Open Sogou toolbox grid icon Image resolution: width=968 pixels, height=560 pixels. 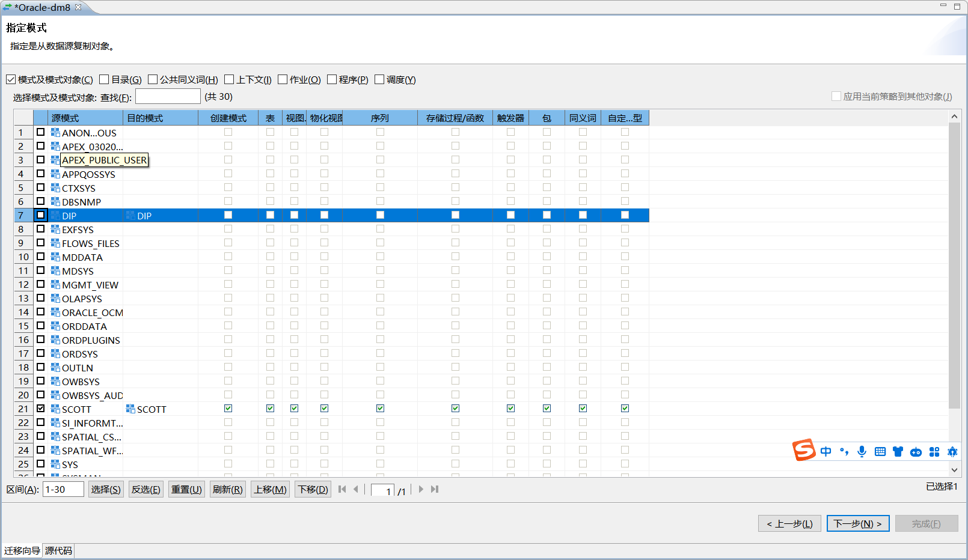tap(934, 452)
